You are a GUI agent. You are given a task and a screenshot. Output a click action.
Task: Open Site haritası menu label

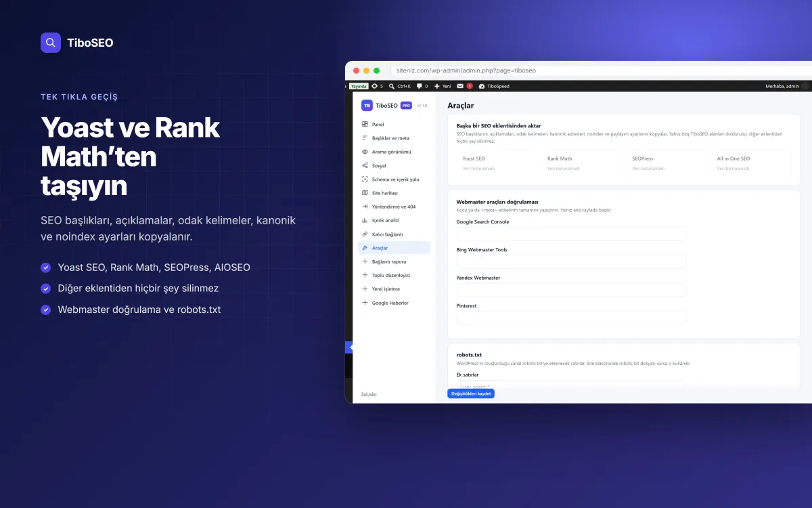pos(385,193)
